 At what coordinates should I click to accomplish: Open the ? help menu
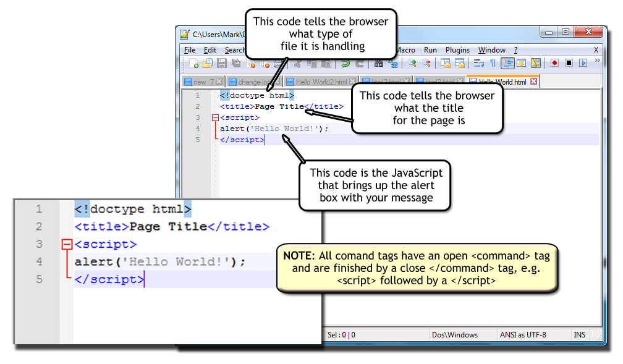pyautogui.click(x=515, y=50)
